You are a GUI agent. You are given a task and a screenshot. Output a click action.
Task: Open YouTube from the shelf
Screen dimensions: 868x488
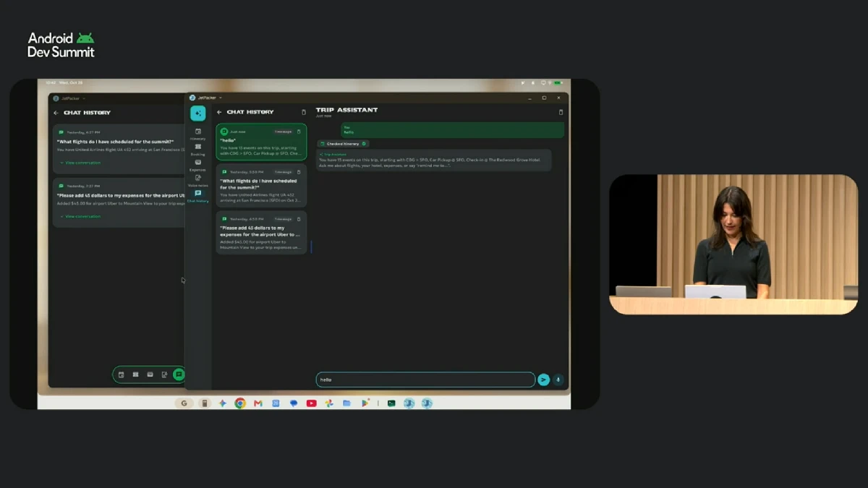tap(311, 403)
